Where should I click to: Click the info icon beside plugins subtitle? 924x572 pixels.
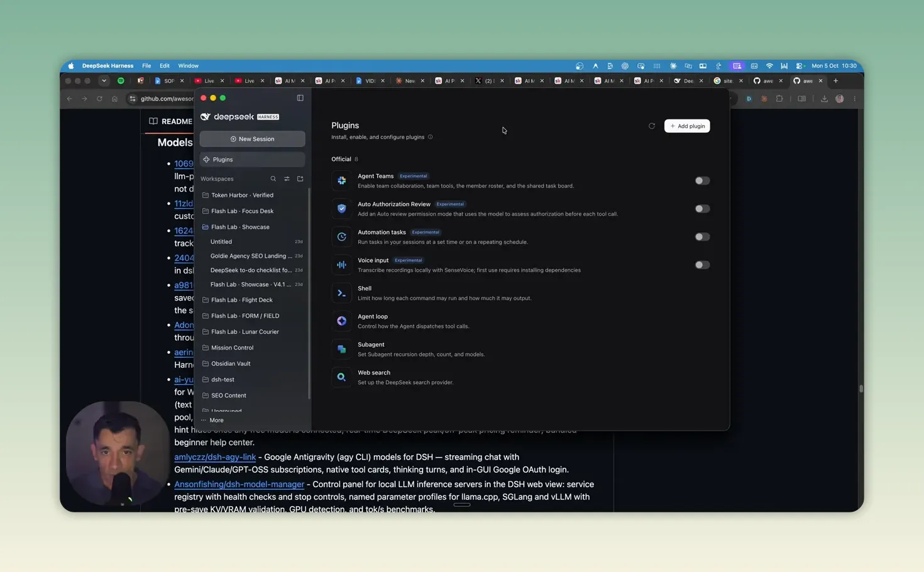click(431, 137)
